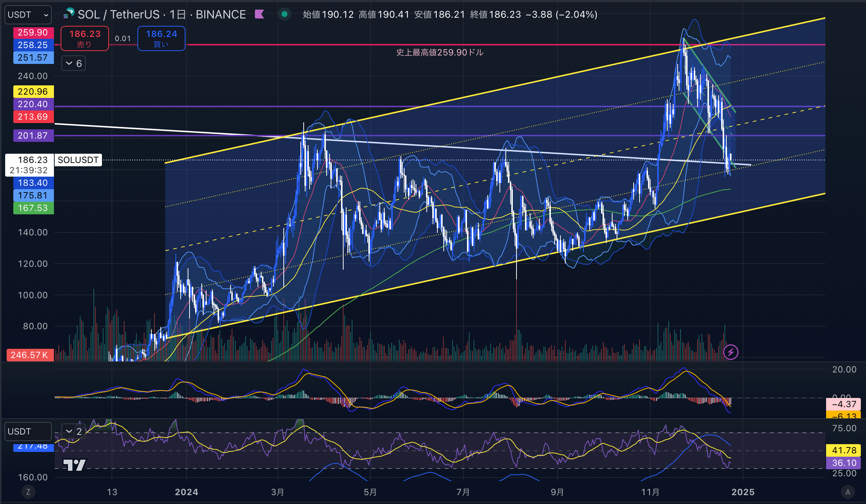Screen dimensions: 866x504
Task: Click the purple 201.87 price label
Action: (x=33, y=136)
